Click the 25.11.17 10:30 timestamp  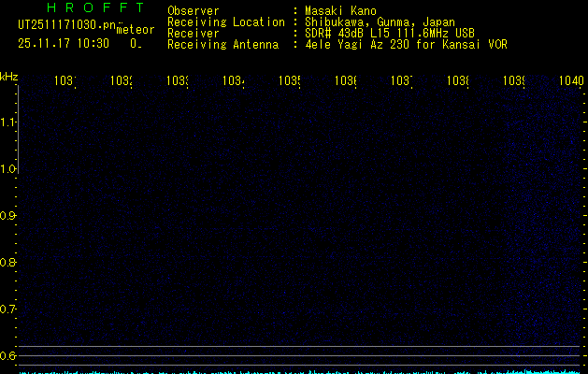point(64,43)
